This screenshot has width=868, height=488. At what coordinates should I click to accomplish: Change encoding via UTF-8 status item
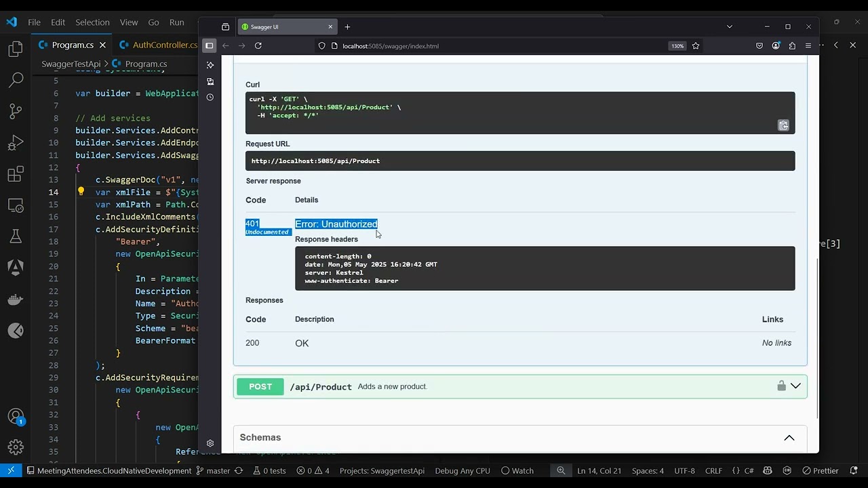pos(684,470)
